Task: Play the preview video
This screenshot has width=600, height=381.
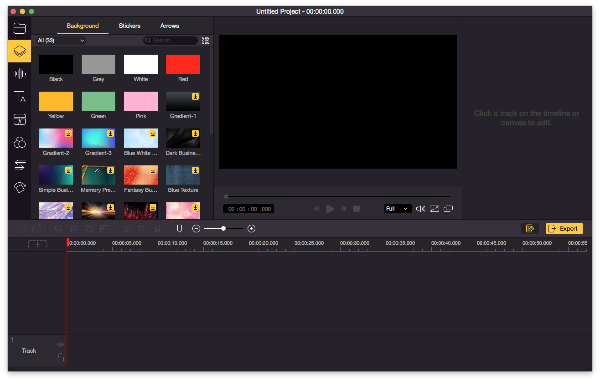Action: pos(330,209)
